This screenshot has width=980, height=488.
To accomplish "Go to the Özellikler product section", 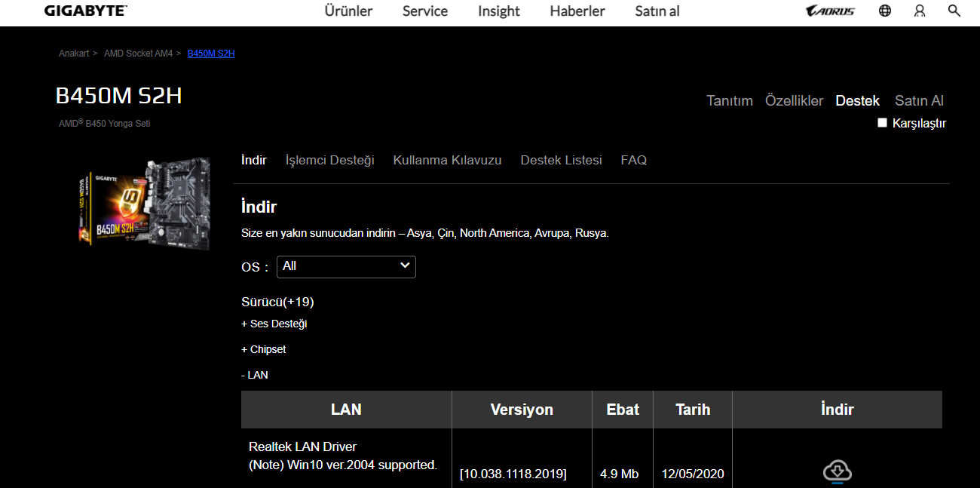I will 794,100.
